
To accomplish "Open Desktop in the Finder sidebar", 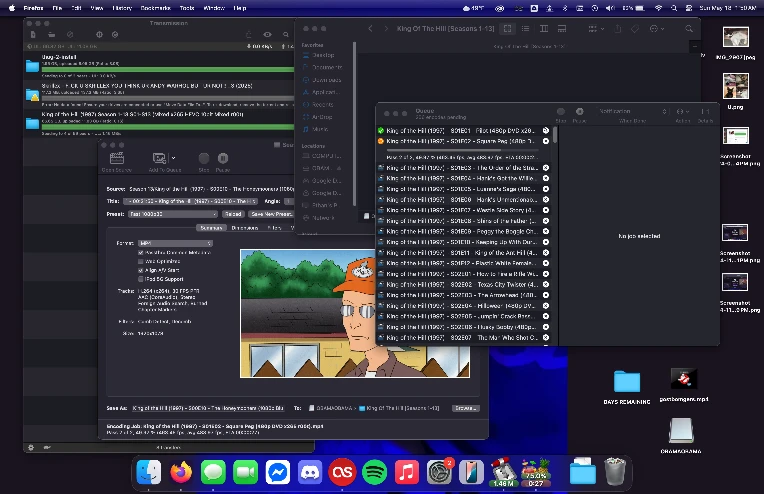I will click(323, 55).
